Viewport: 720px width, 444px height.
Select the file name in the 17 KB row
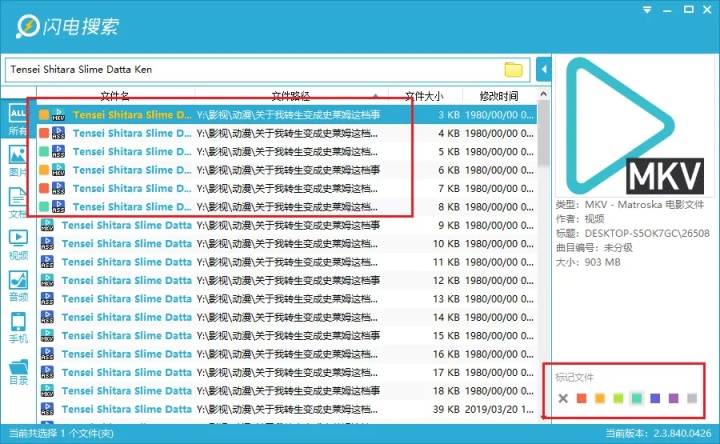coord(127,372)
